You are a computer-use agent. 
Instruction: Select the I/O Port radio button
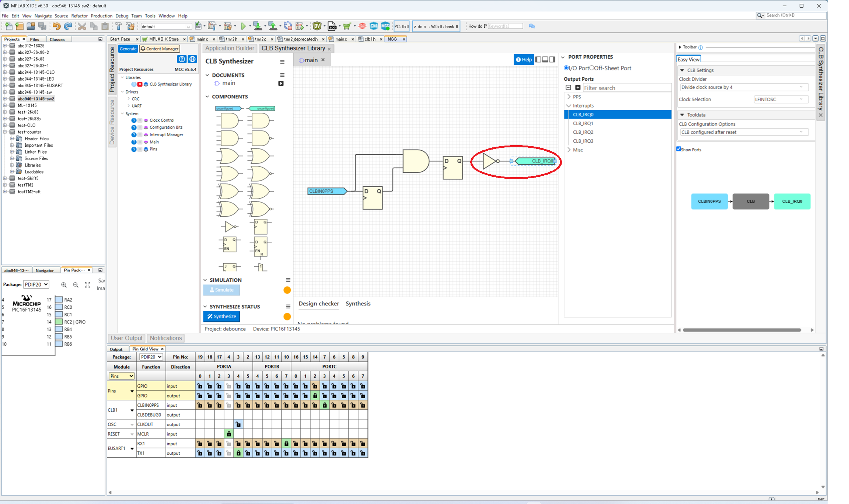pos(566,68)
